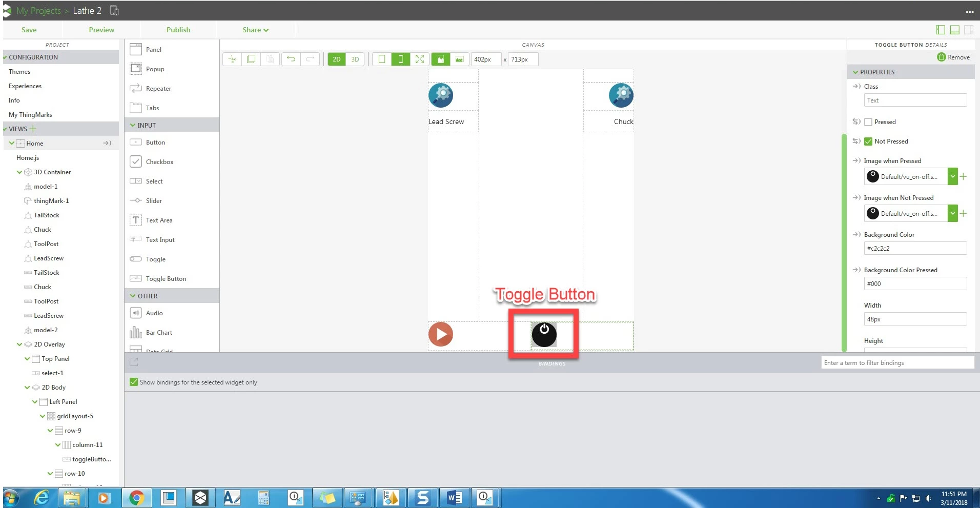Image resolution: width=980 pixels, height=508 pixels.
Task: Toggle the bottom panel layout icon
Action: [955, 30]
